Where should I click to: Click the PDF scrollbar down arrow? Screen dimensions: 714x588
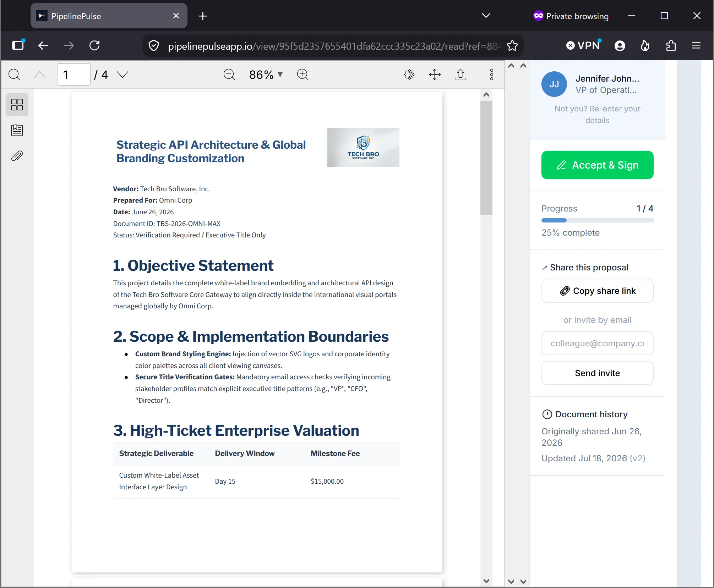[486, 581]
